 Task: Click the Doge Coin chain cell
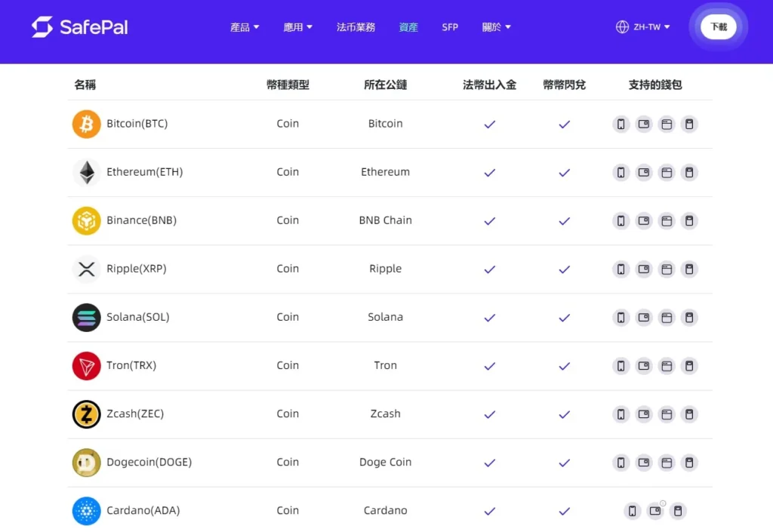click(386, 462)
